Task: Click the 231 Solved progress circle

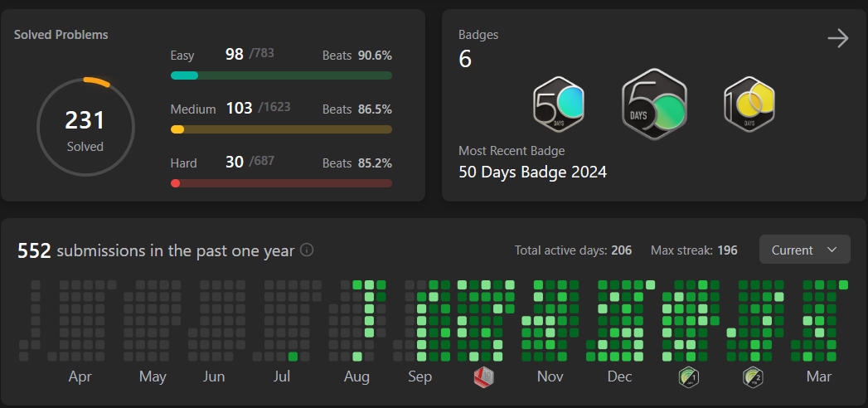Action: 85,128
